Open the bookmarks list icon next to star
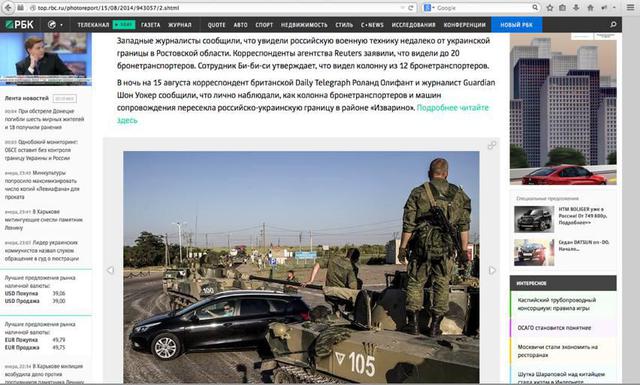The width and height of the screenshot is (640, 385). click(x=562, y=8)
